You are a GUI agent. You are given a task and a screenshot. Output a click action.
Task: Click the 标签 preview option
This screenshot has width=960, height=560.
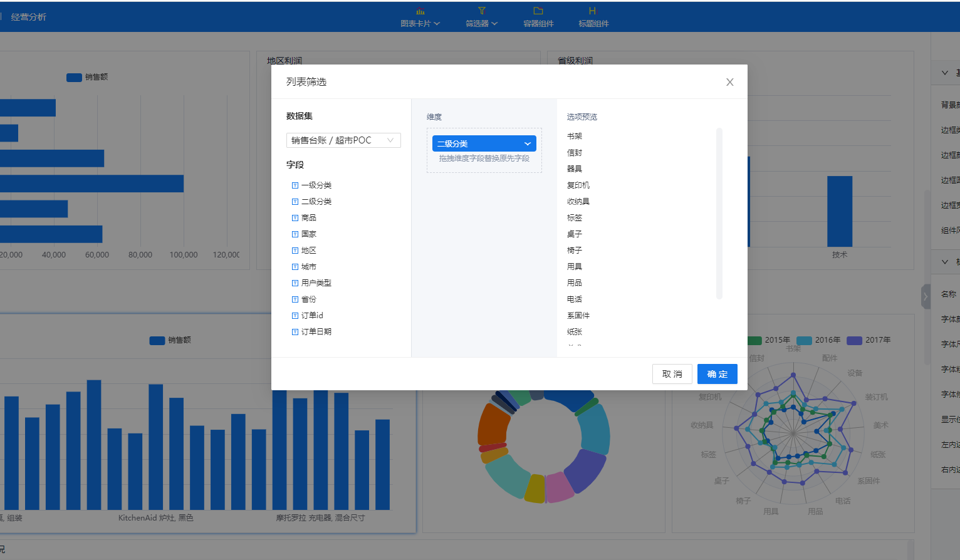[575, 217]
